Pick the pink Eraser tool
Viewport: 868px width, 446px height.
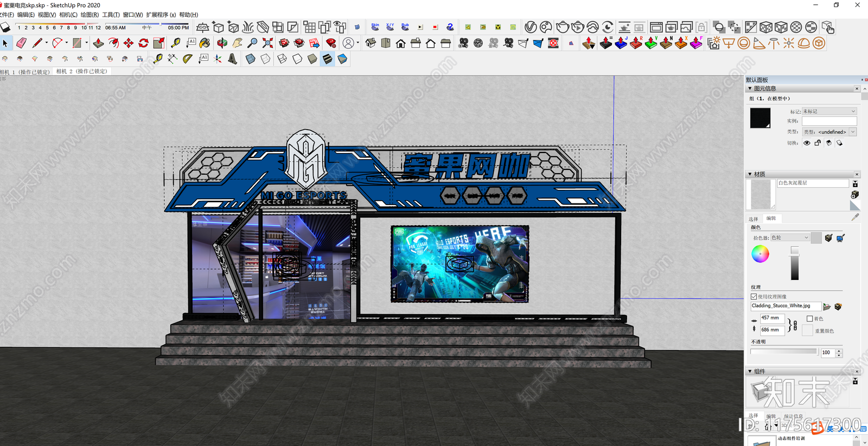click(21, 43)
